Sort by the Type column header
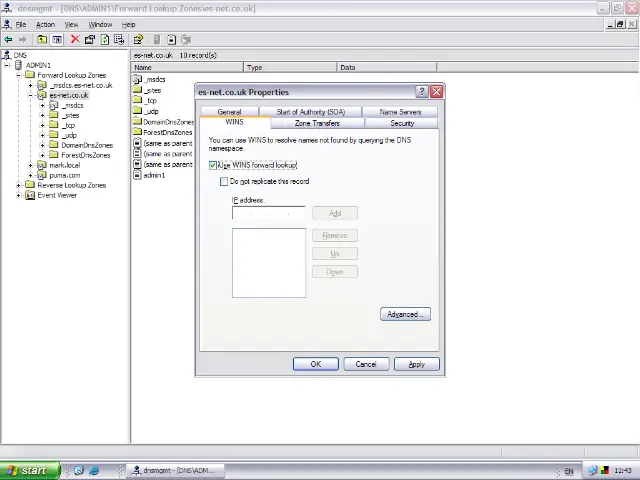 tap(291, 67)
